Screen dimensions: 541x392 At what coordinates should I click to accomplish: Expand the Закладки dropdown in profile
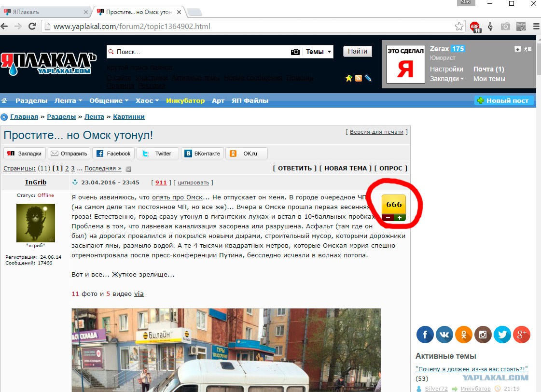pyautogui.click(x=447, y=79)
